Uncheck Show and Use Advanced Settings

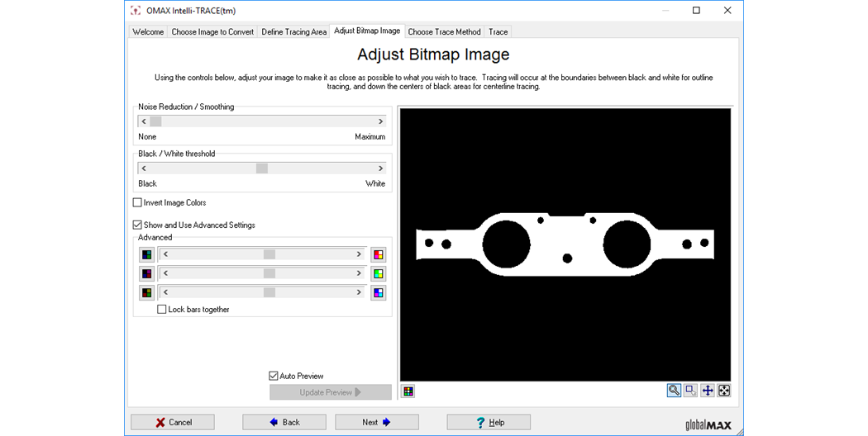point(137,225)
